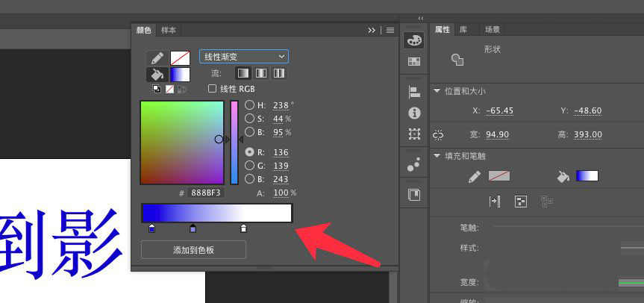The width and height of the screenshot is (644, 303).
Task: Select the stroke color pencil icon in Color panel
Action: pyautogui.click(x=157, y=57)
